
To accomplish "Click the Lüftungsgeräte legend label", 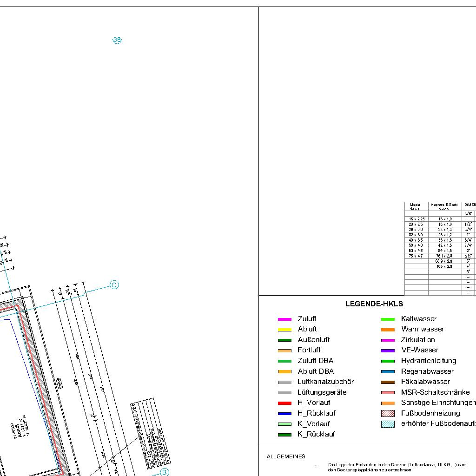I will pyautogui.click(x=322, y=392).
